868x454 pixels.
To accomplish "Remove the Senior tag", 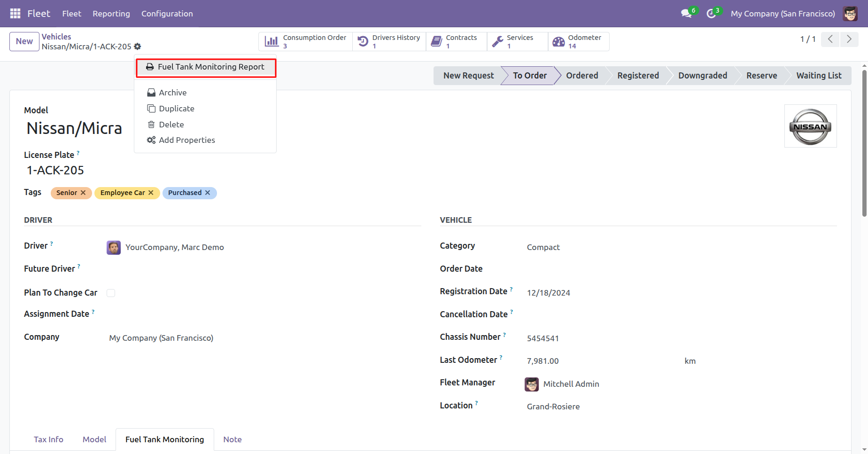I will point(83,193).
